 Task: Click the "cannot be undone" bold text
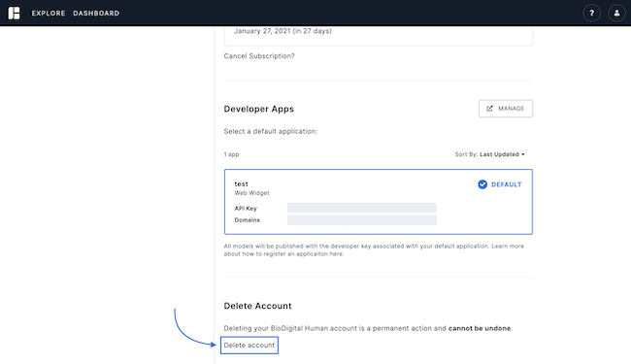coord(480,328)
